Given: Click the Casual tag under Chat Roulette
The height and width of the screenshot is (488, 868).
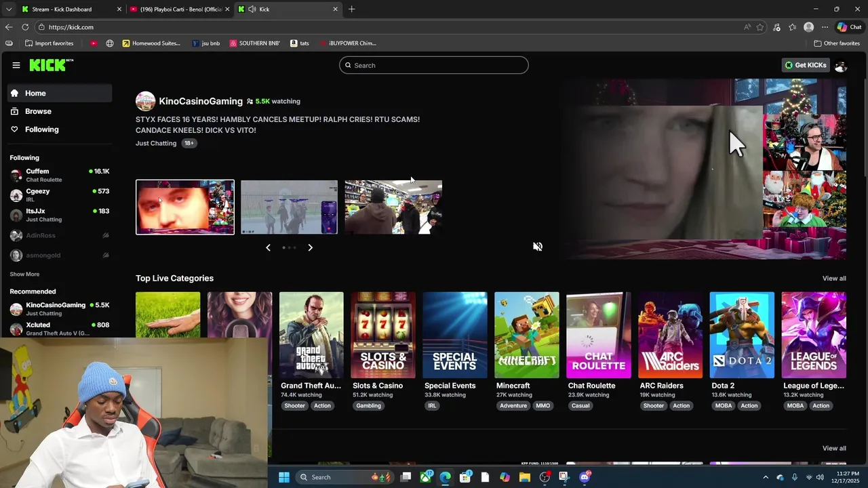Looking at the screenshot, I should [x=580, y=406].
